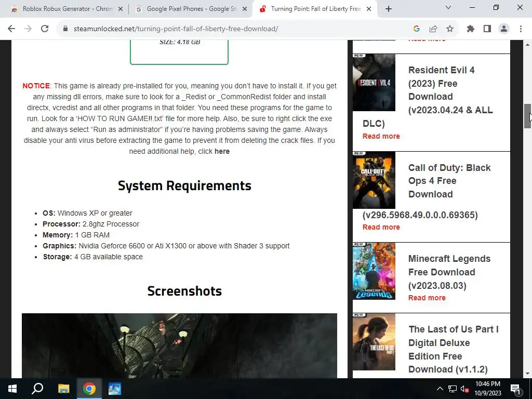The image size is (532, 399).
Task: Click the page scrollbar thumb
Action: 527,116
